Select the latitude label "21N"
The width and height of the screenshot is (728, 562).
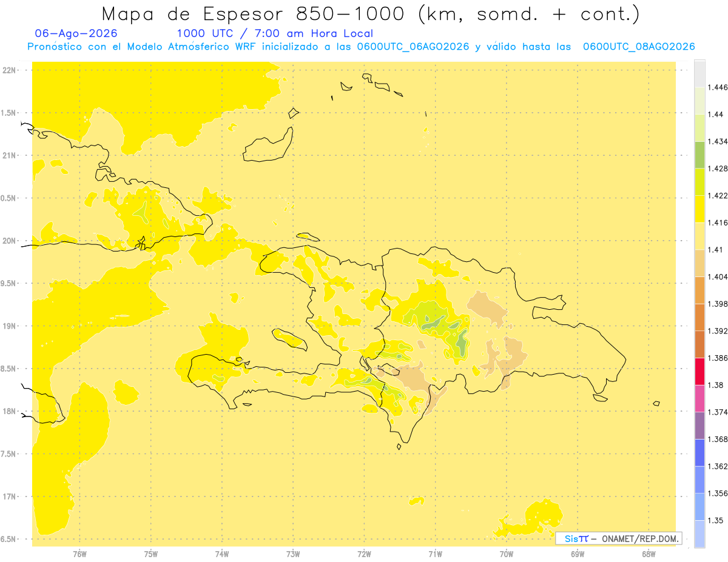pos(8,156)
